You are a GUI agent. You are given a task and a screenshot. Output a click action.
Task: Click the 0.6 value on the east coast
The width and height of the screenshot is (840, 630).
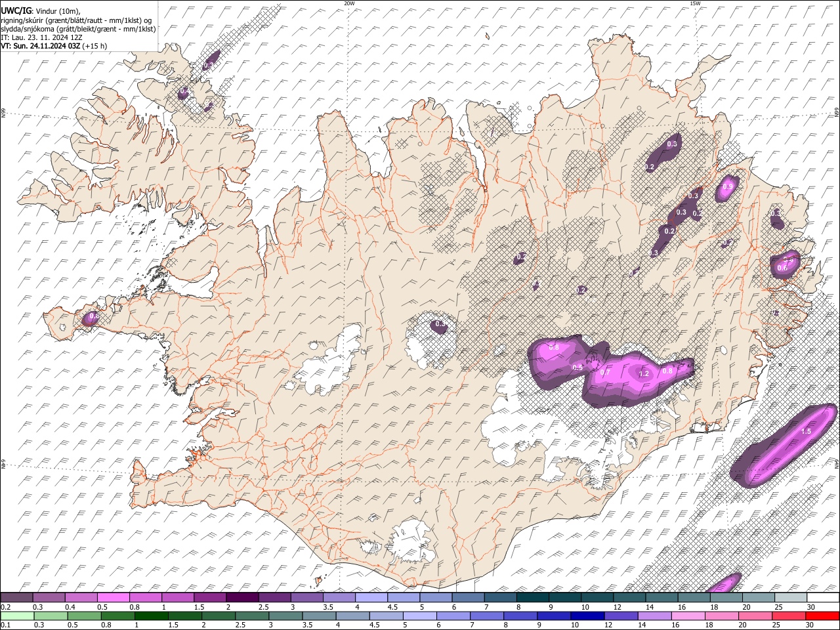coord(782,268)
